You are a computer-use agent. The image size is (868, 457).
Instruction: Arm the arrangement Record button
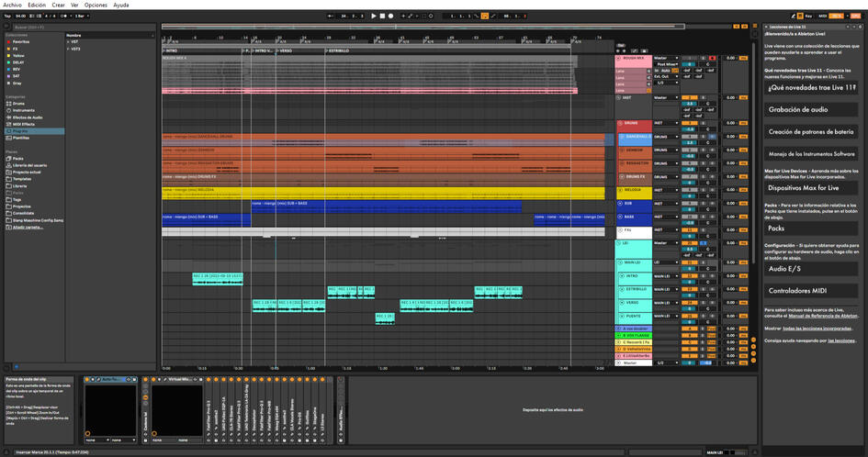390,16
